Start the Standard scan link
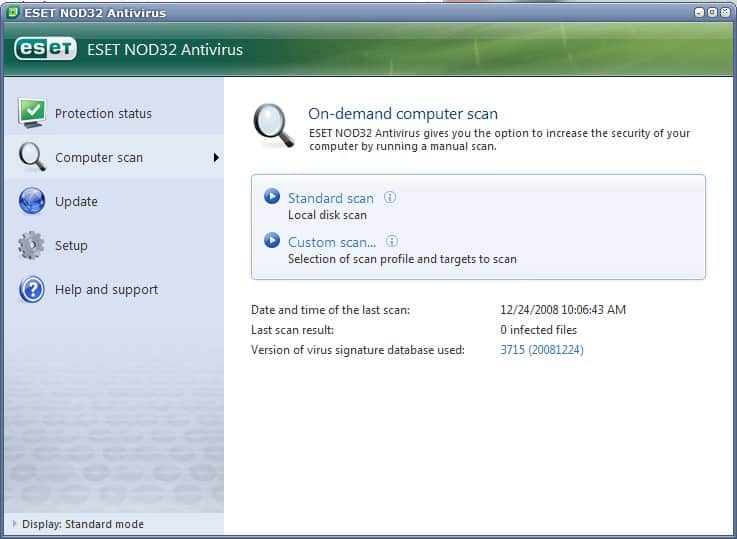Screen dimensions: 737x539 [x=330, y=198]
